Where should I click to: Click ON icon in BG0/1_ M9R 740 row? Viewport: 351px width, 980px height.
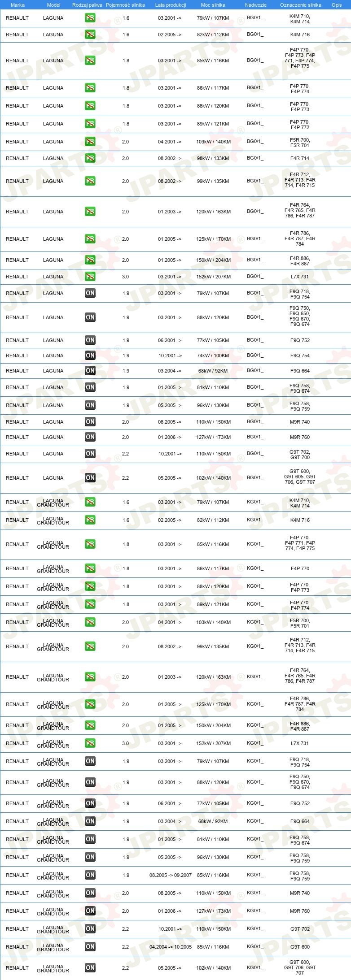pos(90,422)
